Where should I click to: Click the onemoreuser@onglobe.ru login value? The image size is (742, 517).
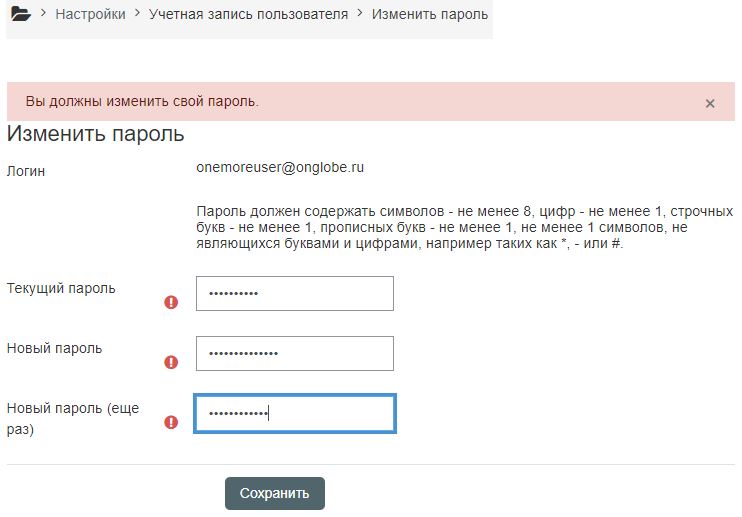[x=280, y=168]
